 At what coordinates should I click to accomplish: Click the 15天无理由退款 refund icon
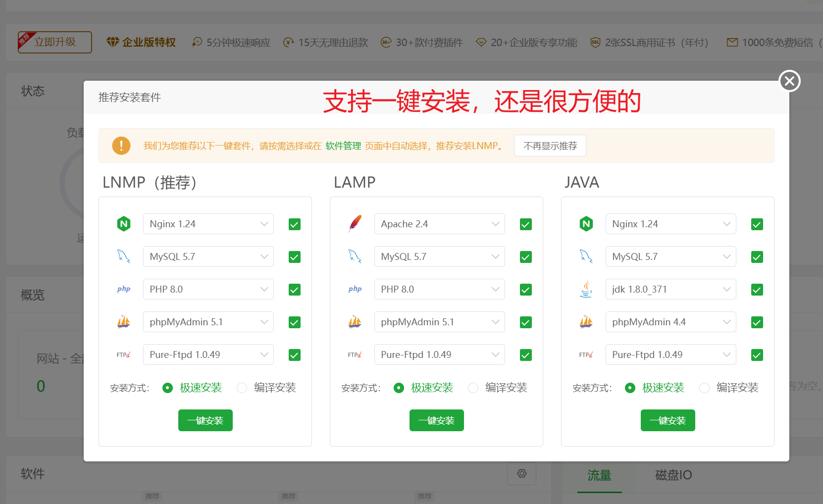288,43
